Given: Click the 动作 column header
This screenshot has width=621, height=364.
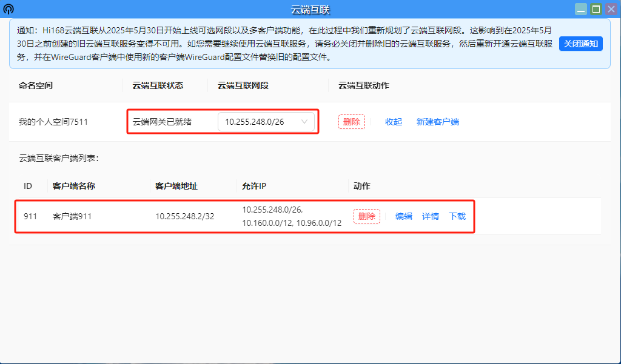Looking at the screenshot, I should click(x=362, y=186).
